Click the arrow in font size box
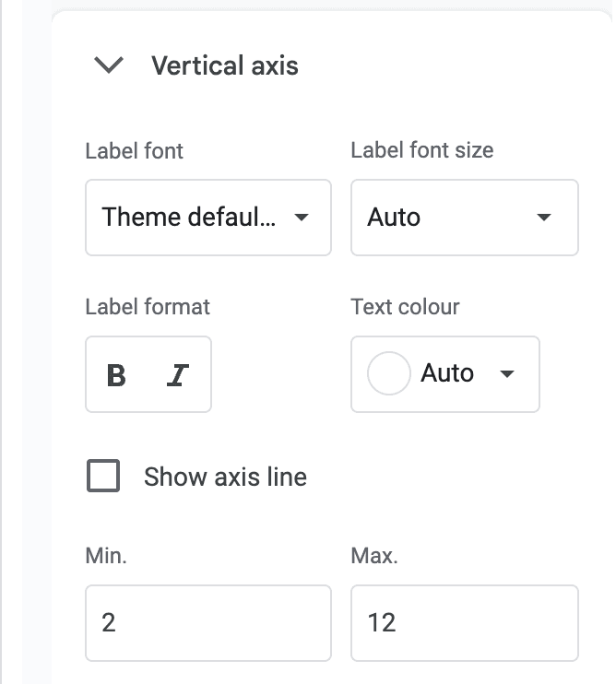This screenshot has width=616, height=684. click(x=544, y=218)
